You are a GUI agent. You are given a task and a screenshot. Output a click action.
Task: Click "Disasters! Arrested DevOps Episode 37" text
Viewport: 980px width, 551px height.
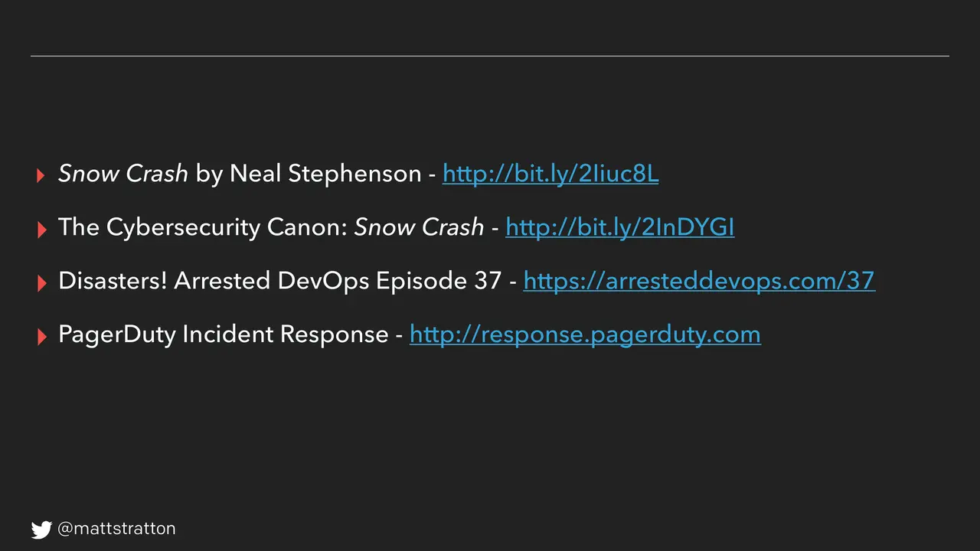(x=279, y=281)
